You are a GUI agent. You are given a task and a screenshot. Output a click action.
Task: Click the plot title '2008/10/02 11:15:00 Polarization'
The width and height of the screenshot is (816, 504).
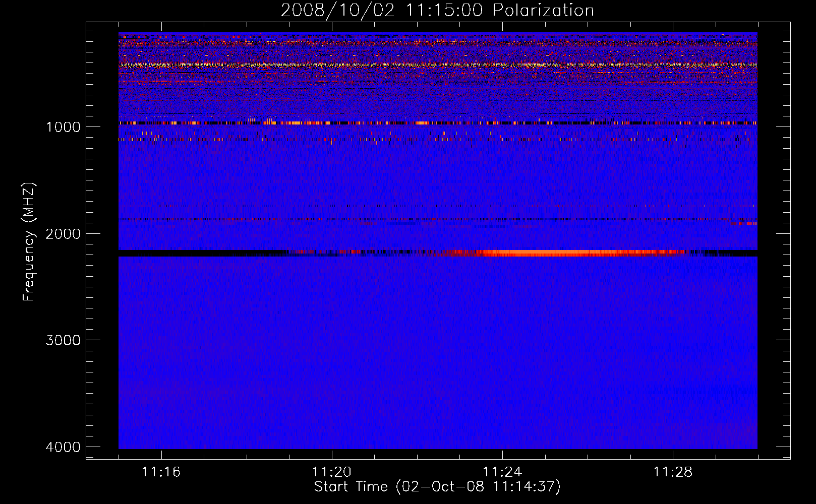coord(437,10)
